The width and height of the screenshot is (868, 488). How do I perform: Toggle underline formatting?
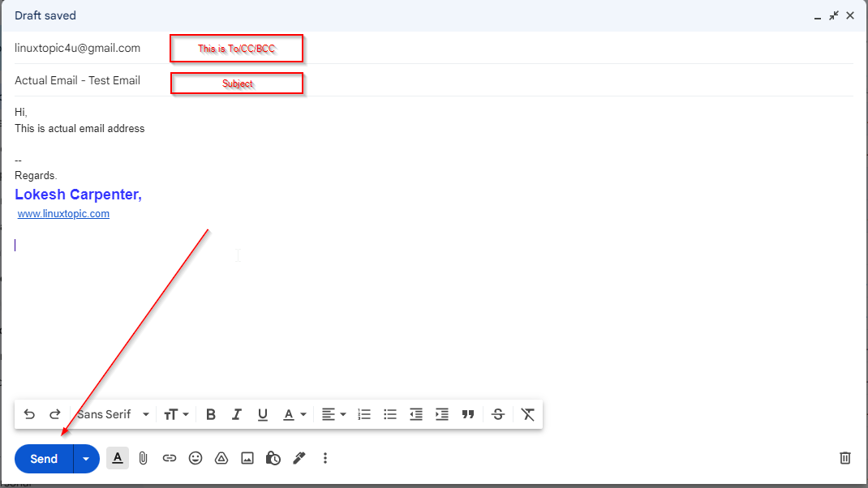pyautogui.click(x=262, y=414)
